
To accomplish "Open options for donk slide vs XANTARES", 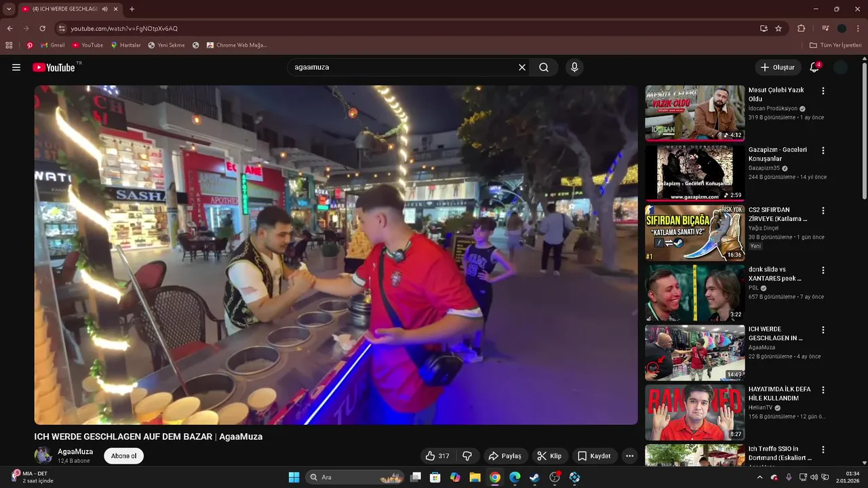I will (823, 270).
